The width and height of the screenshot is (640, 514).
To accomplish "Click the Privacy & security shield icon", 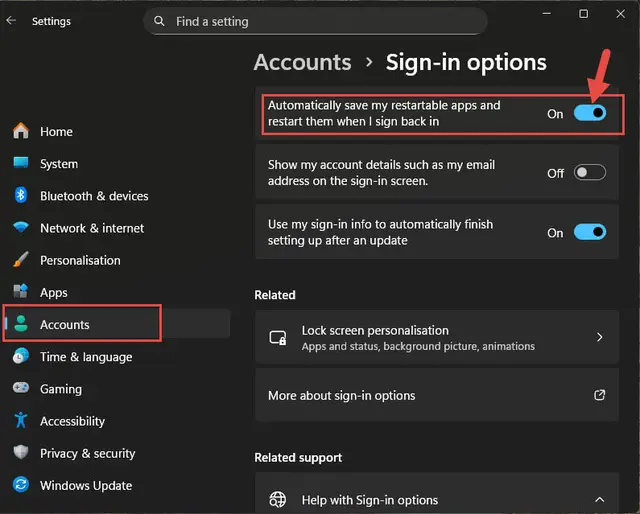I will 20,452.
